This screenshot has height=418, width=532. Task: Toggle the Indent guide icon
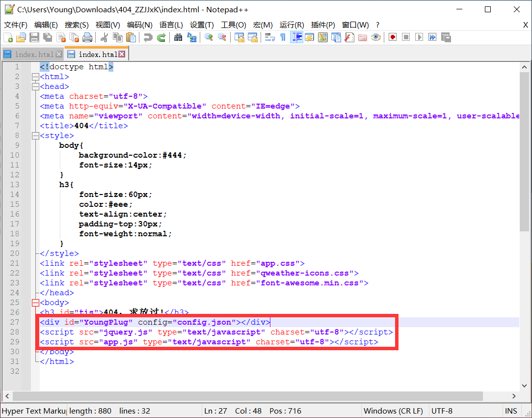coord(296,37)
